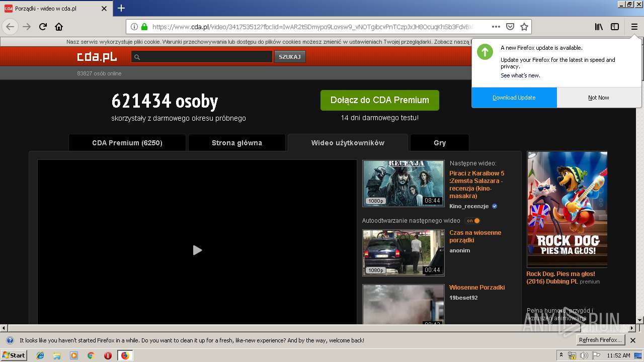644x362 pixels.
Task: Visit Kino_recenzje uploader profile
Action: coord(469,206)
